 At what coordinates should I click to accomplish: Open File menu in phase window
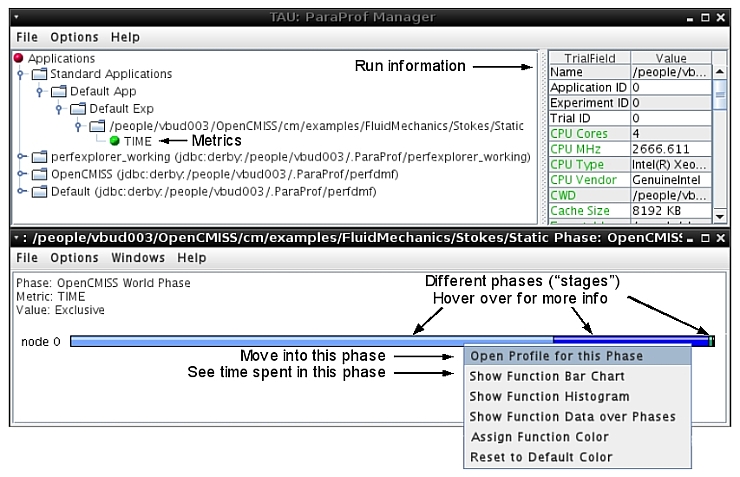(26, 258)
